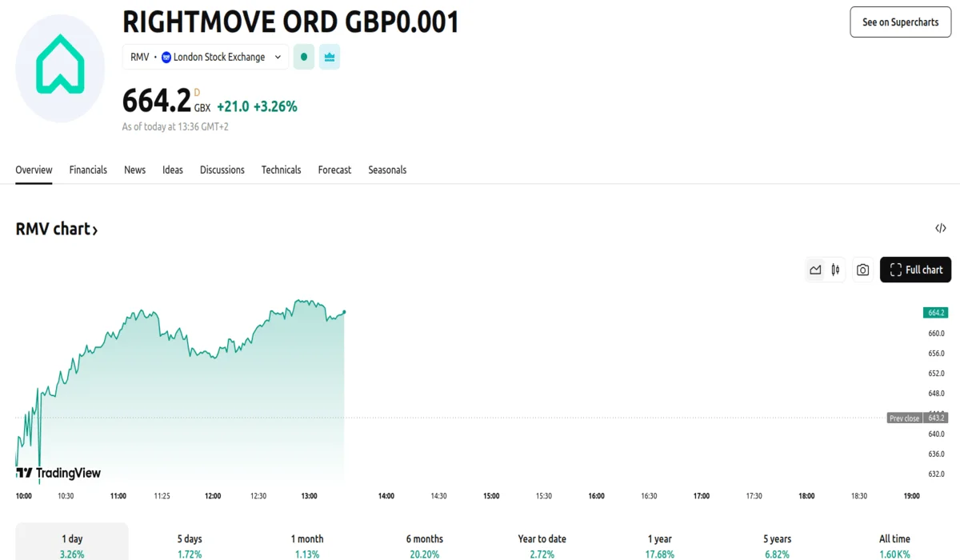Click the Rightmove house logo
The image size is (960, 560).
60,68
